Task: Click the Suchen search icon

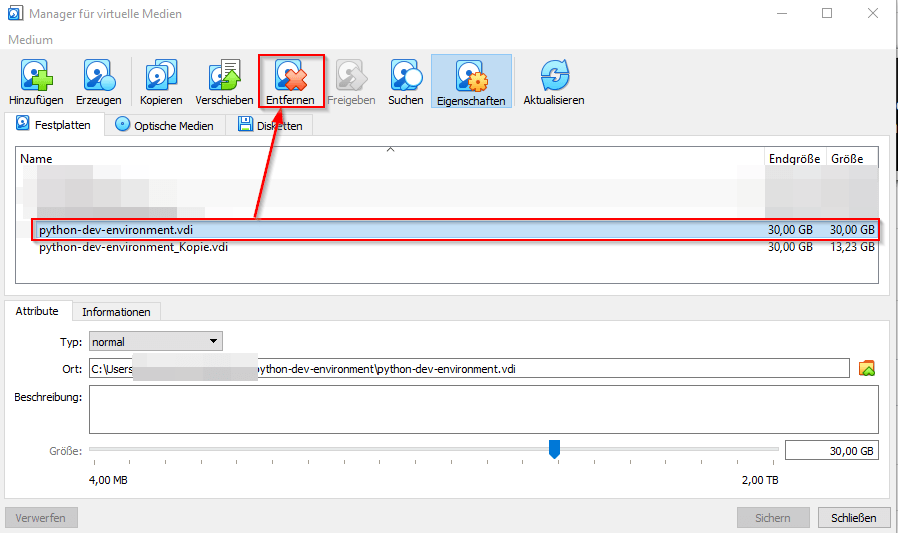Action: 406,76
